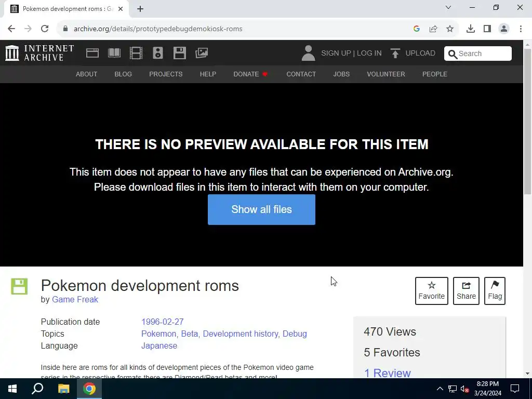Click the Development history topic link
Viewport: 532px width, 399px height.
coord(241,334)
